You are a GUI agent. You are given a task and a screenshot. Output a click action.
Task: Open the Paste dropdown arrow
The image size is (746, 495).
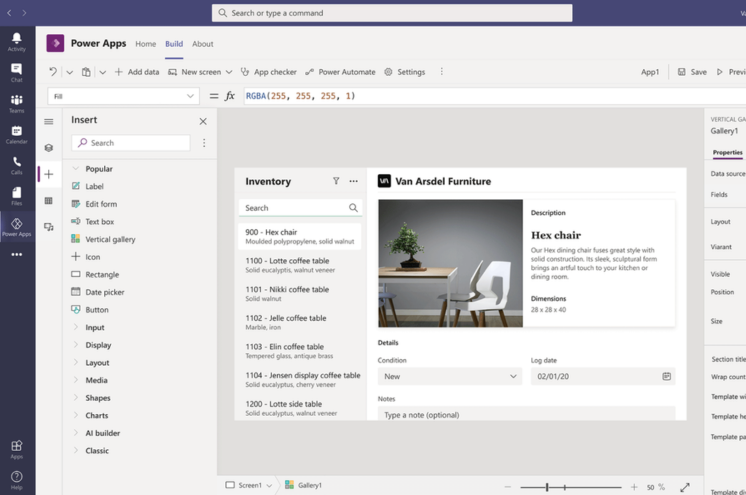coord(103,72)
